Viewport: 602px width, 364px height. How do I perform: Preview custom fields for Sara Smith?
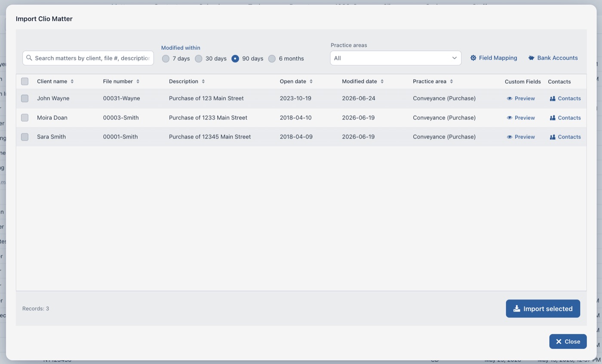pos(521,137)
